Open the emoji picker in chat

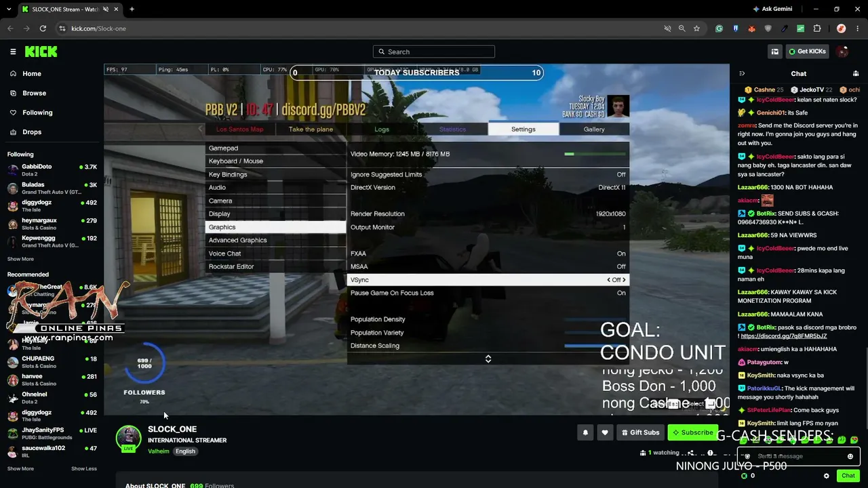[850, 456]
